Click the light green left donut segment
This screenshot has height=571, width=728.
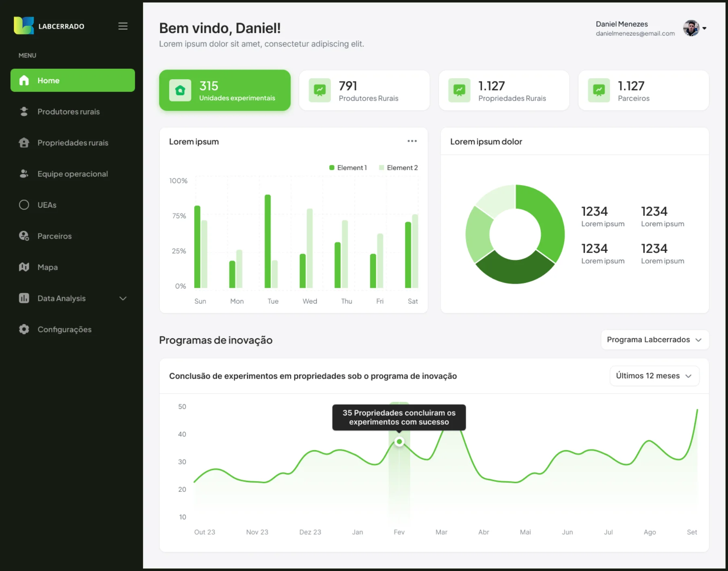[479, 234]
